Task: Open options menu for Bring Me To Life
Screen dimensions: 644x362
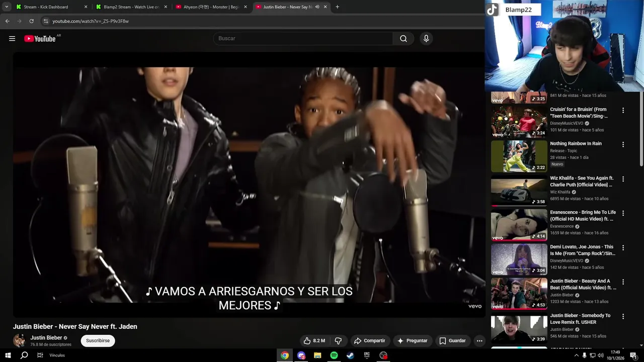Action: click(x=623, y=213)
